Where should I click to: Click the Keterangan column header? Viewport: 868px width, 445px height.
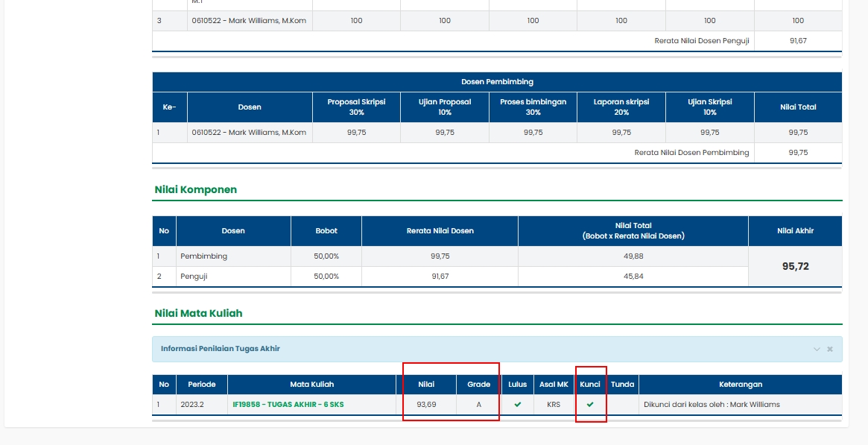(740, 385)
